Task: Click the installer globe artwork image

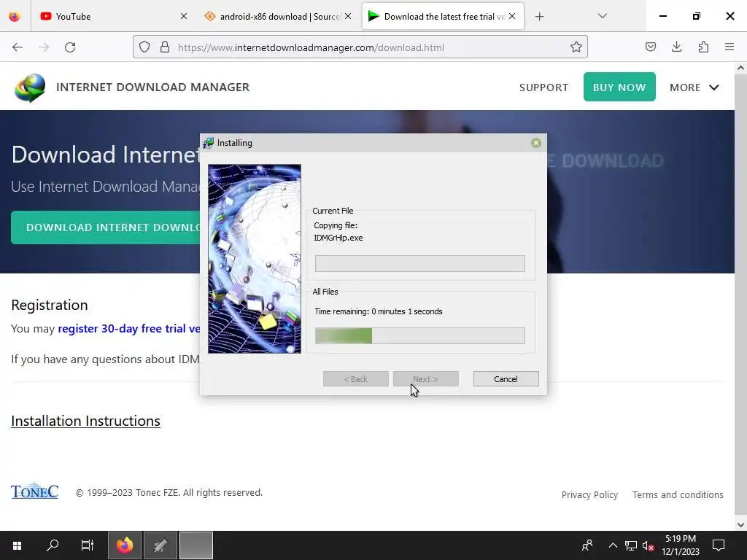Action: click(x=255, y=259)
